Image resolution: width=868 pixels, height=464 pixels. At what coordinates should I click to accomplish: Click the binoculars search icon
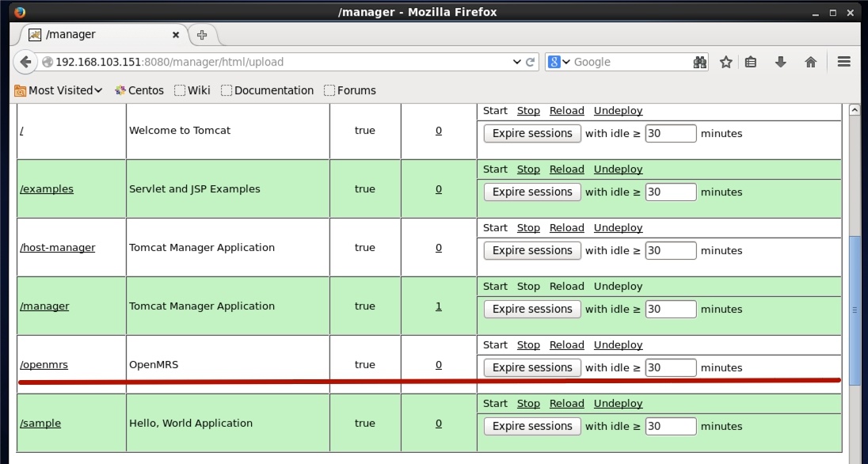(700, 62)
